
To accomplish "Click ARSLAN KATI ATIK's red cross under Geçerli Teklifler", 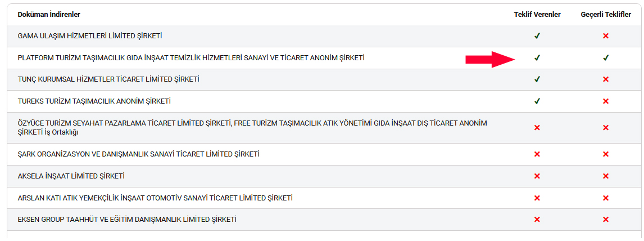I will pyautogui.click(x=606, y=198).
